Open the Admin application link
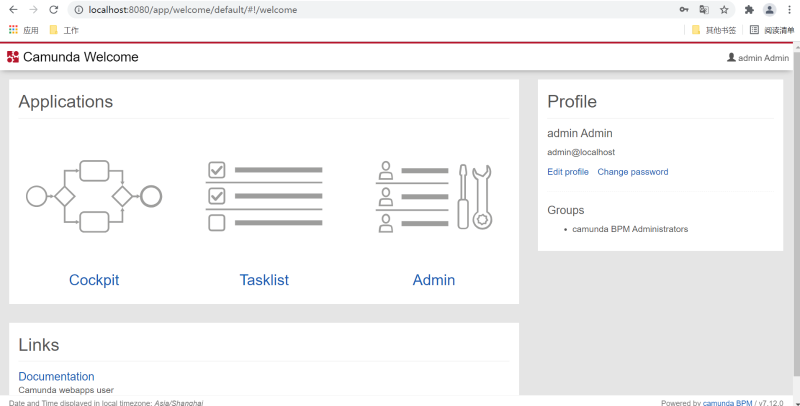The width and height of the screenshot is (800, 406). [x=434, y=280]
